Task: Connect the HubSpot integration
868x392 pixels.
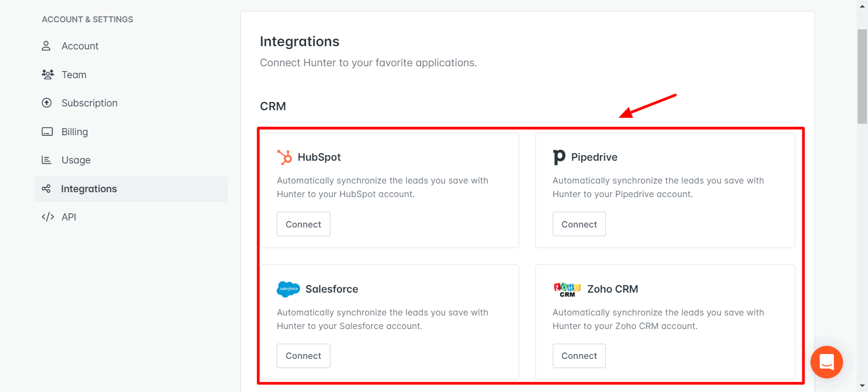Action: (303, 224)
